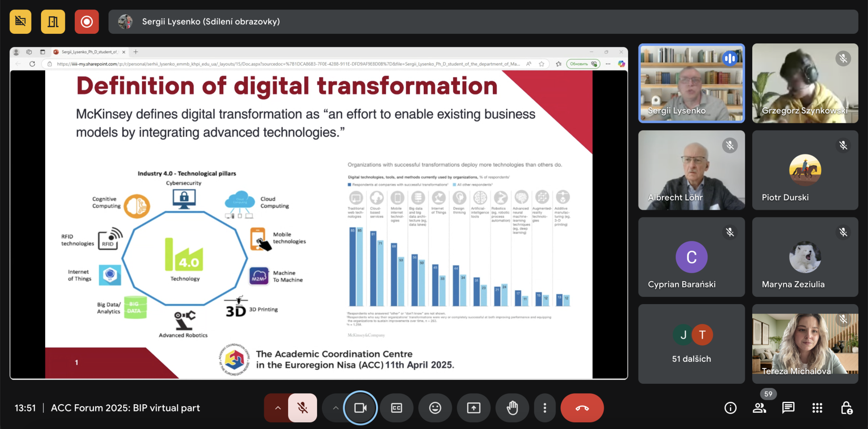This screenshot has height=429, width=868.
Task: Click the red leave call button
Action: click(582, 408)
